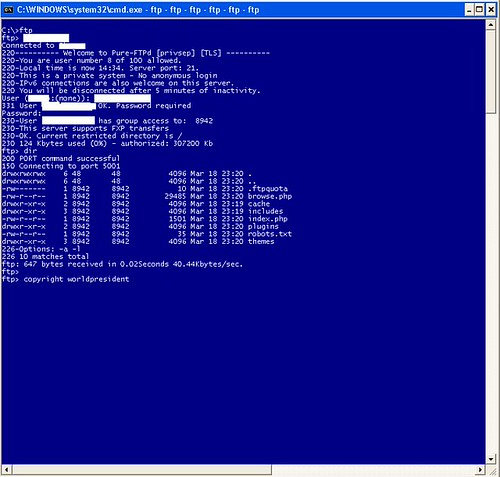Minimize the cmd.exe window
The width and height of the screenshot is (500, 477).
click(x=469, y=10)
